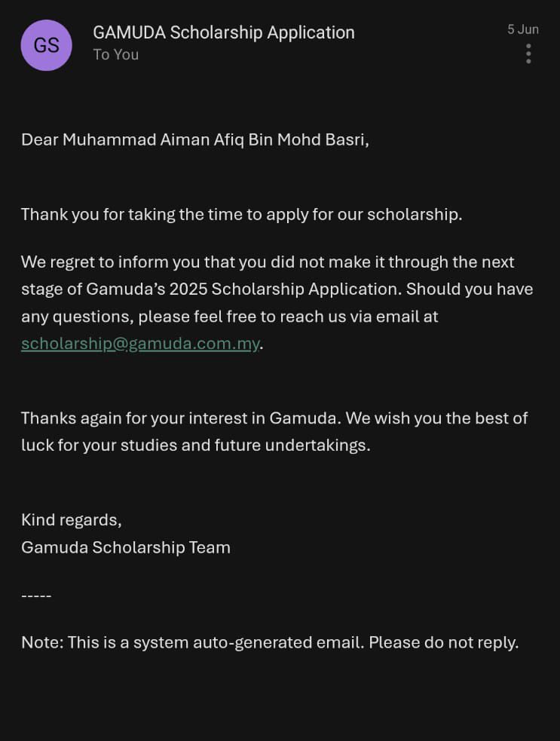The width and height of the screenshot is (560, 741).
Task: Click the "Thanks again for your interest" line
Action: (x=274, y=418)
